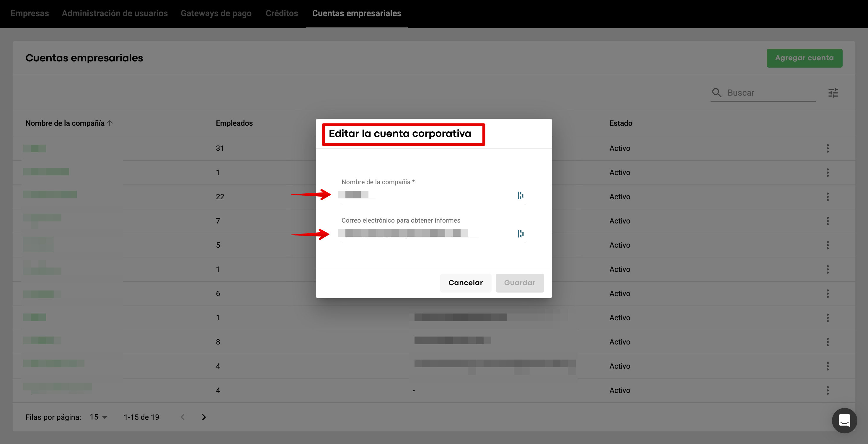
Task: Open the filter settings icon next to search
Action: point(833,93)
